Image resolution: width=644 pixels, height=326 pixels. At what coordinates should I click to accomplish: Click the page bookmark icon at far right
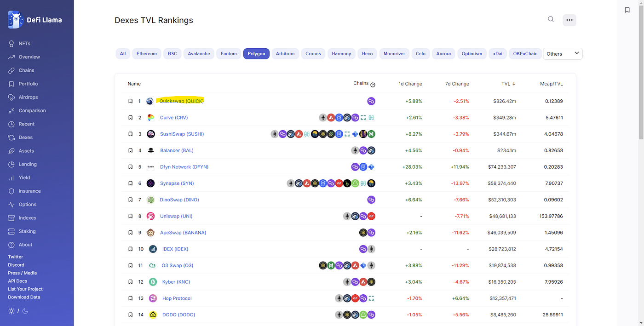627,10
